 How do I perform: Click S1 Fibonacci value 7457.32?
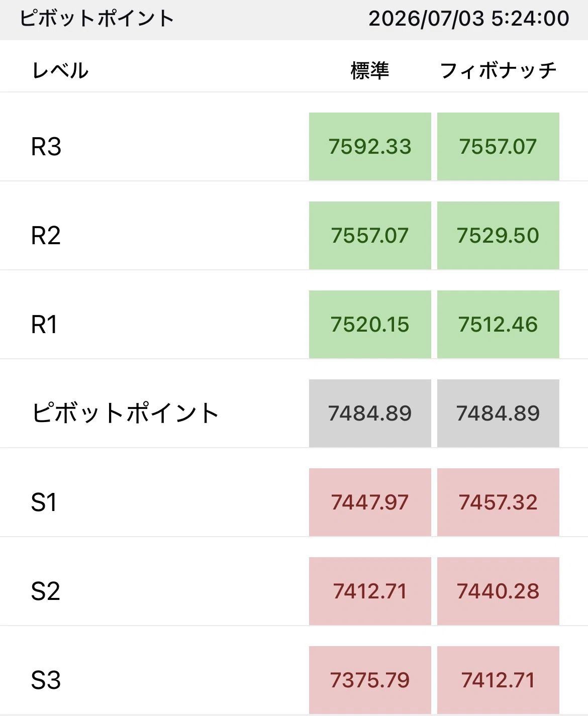click(498, 502)
